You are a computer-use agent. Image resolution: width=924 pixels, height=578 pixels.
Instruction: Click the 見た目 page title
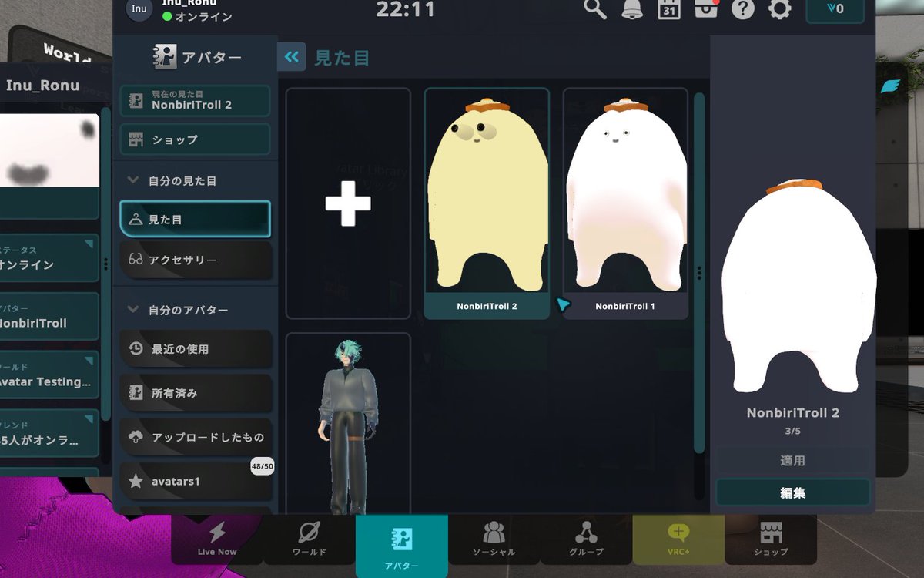click(x=342, y=58)
